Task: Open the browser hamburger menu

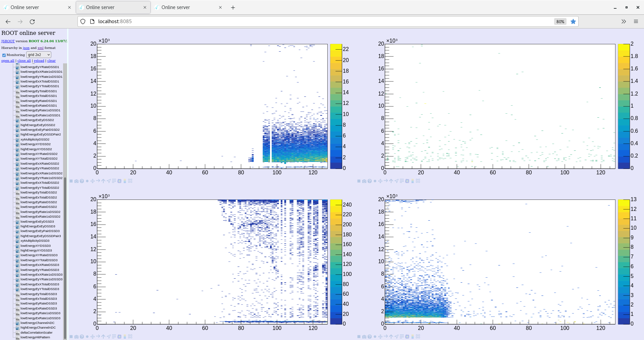Action: point(636,21)
